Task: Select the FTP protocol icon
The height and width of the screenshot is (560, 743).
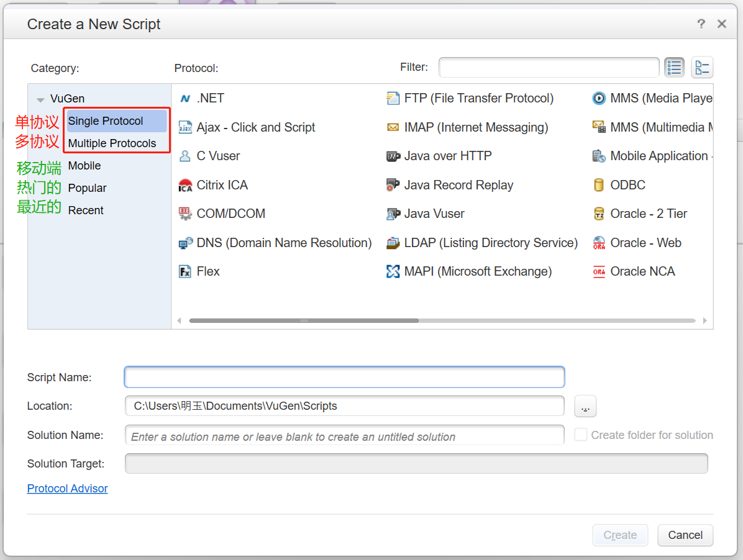Action: [393, 99]
